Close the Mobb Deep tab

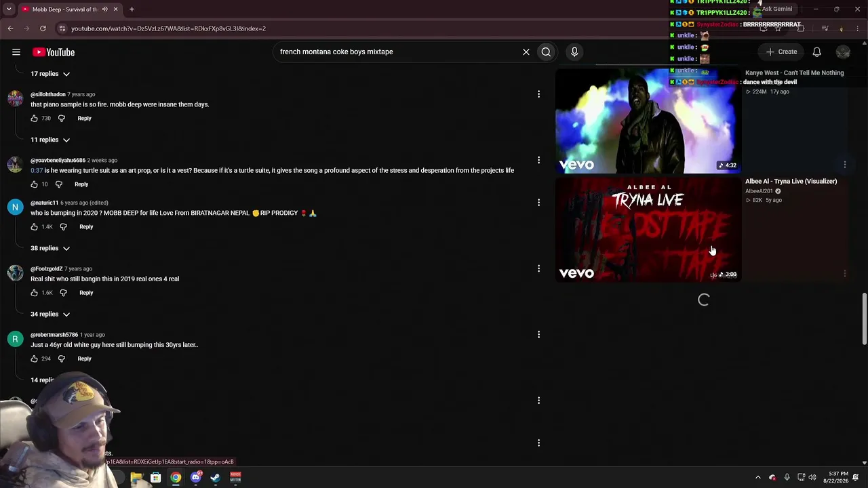click(115, 9)
